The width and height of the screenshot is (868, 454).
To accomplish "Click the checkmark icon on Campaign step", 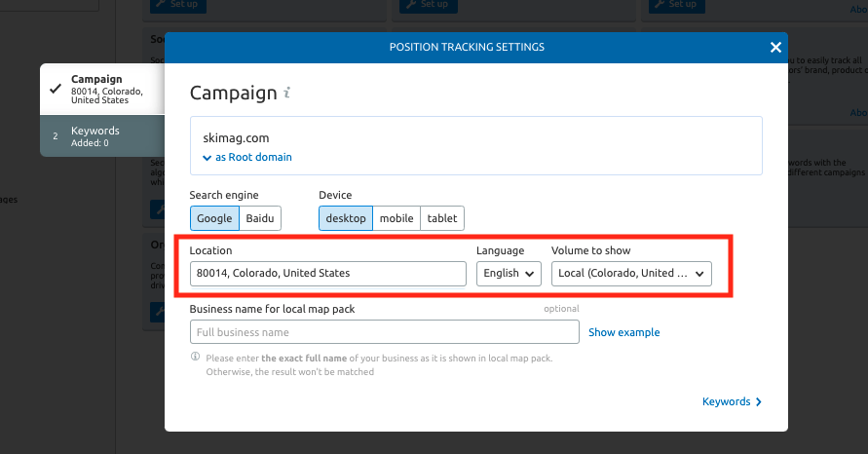I will 56,87.
